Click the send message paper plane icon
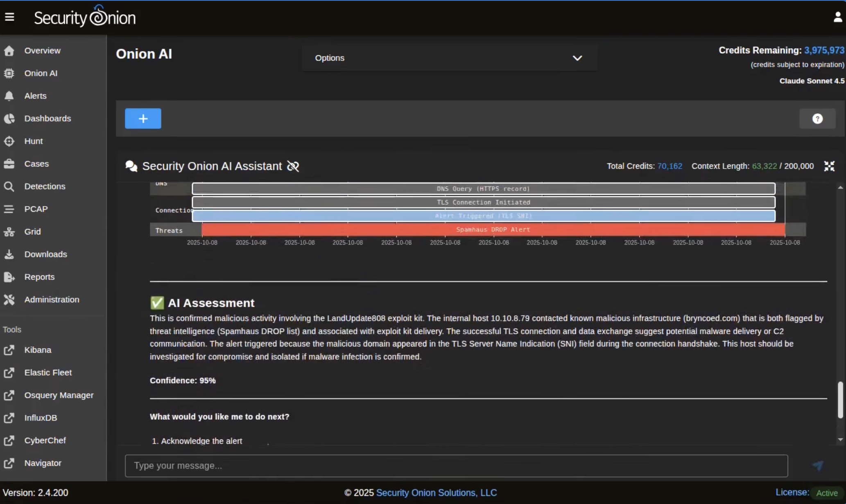Screen dimensions: 846x504 pos(818,466)
